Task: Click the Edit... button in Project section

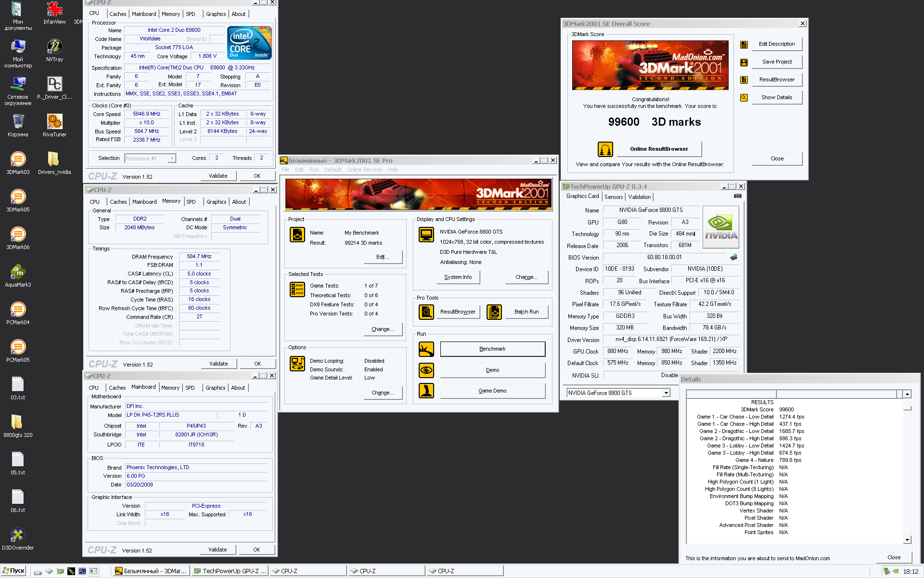Action: coord(383,257)
